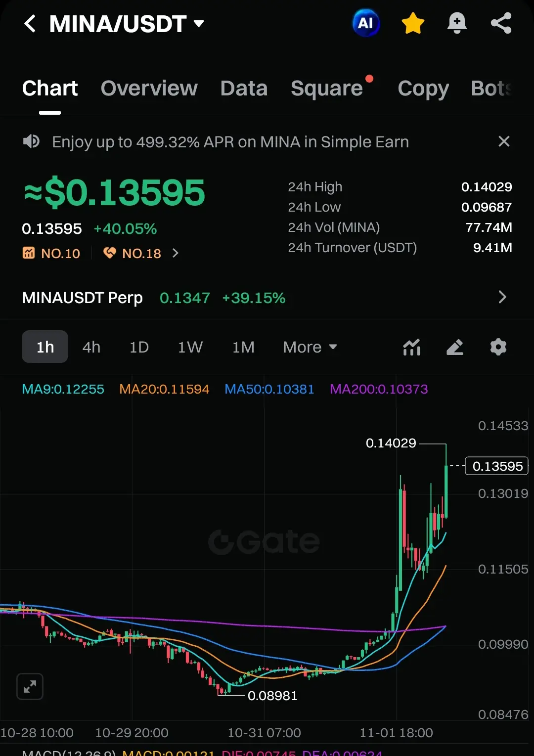
Task: Tap the speaker announcement icon
Action: click(x=31, y=141)
